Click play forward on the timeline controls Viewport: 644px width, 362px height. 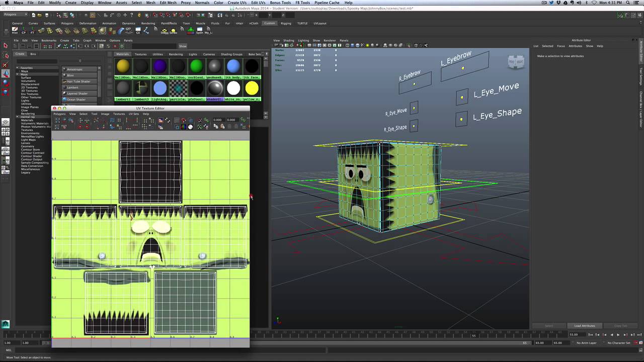618,335
